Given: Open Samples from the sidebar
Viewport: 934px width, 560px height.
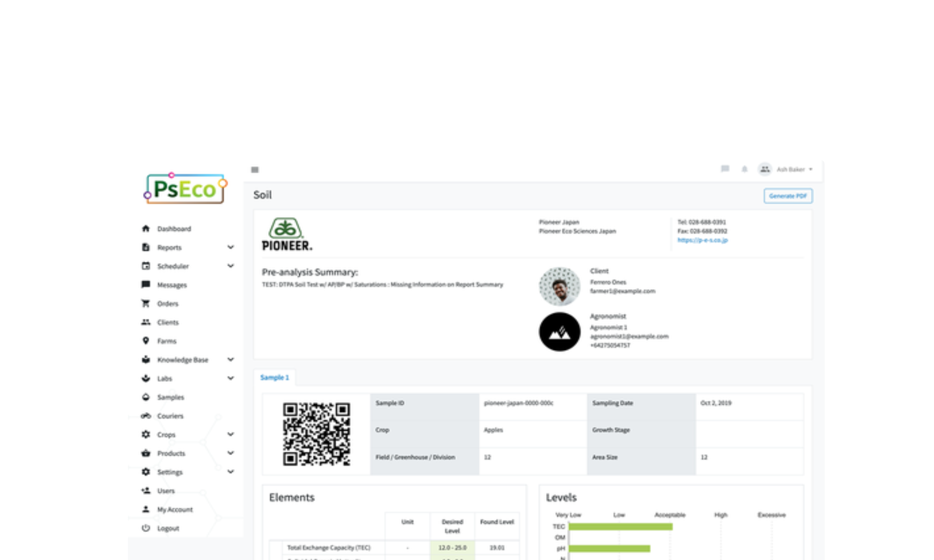Looking at the screenshot, I should tap(170, 397).
